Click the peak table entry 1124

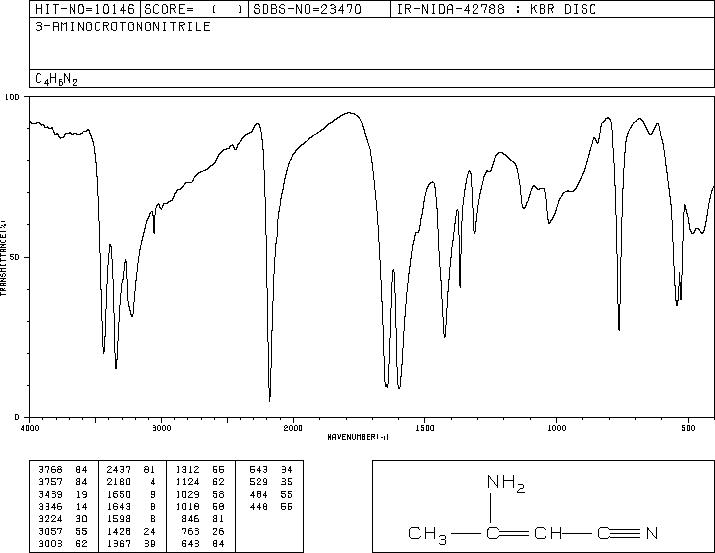(187, 482)
